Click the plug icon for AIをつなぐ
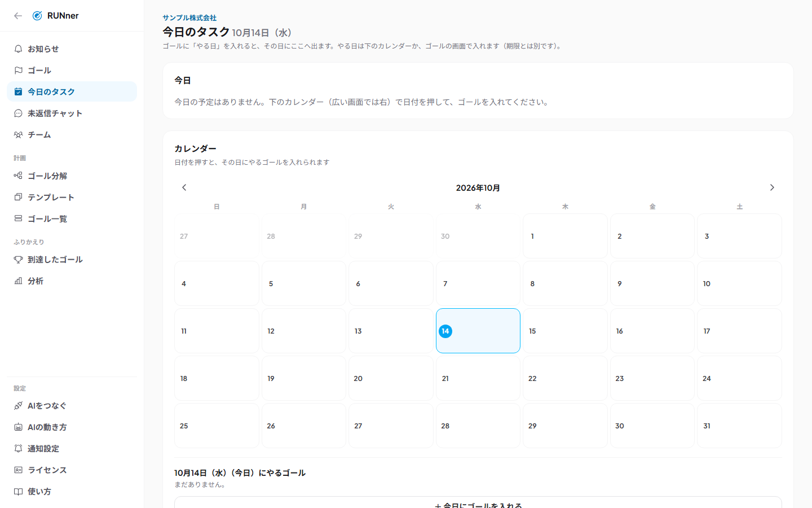812x508 pixels. pos(18,406)
